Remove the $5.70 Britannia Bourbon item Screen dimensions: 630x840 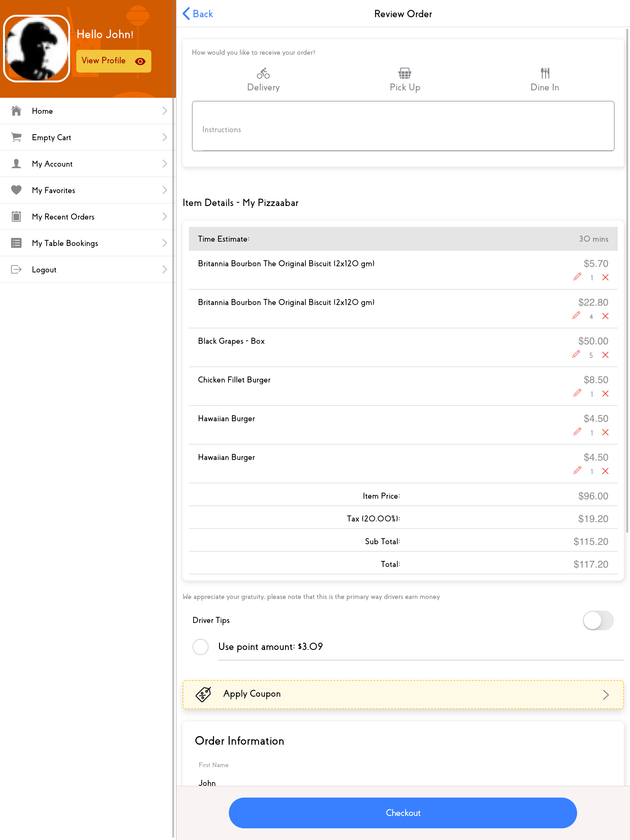tap(605, 278)
